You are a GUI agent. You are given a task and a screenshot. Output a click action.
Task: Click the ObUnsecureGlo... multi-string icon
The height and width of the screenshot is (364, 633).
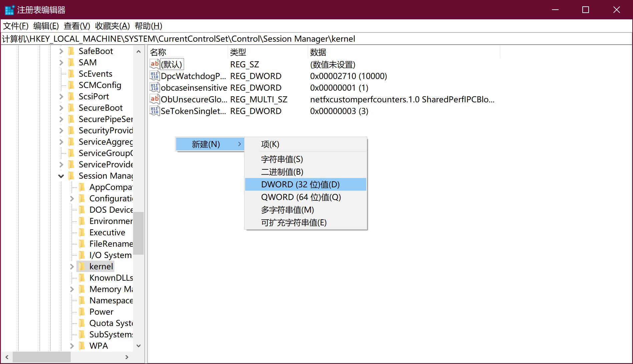pyautogui.click(x=154, y=99)
